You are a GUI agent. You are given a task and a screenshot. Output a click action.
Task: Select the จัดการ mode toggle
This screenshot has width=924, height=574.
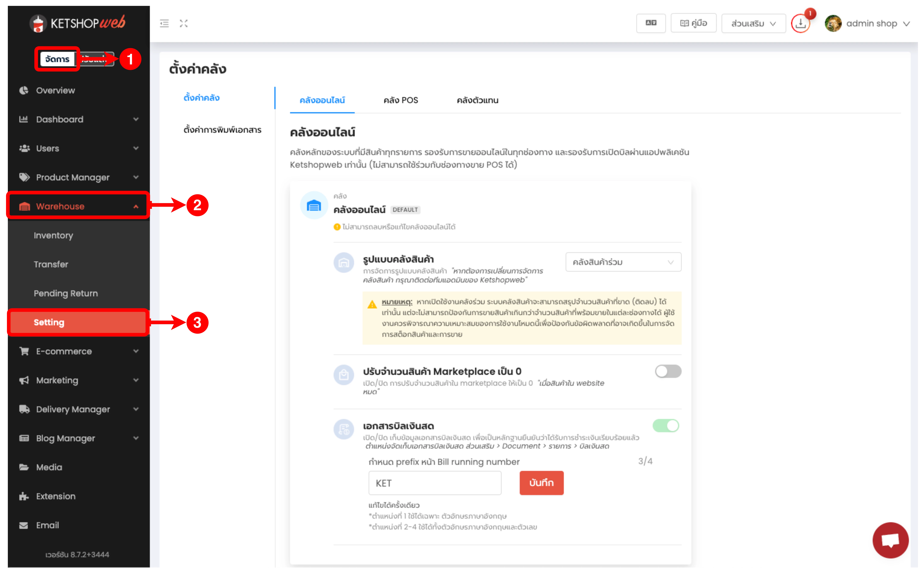click(x=57, y=59)
